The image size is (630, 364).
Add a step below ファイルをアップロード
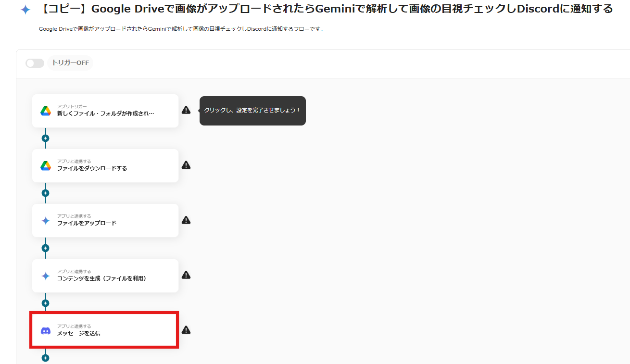pyautogui.click(x=45, y=248)
